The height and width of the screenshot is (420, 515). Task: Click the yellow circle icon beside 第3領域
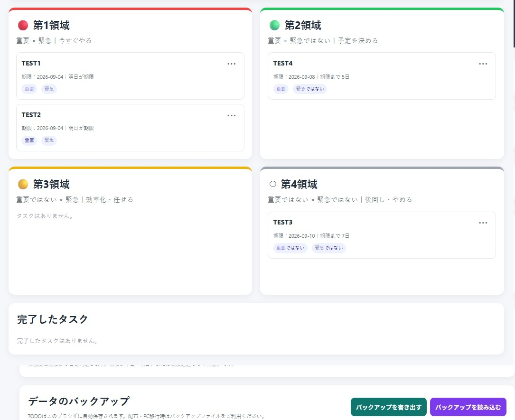point(23,184)
